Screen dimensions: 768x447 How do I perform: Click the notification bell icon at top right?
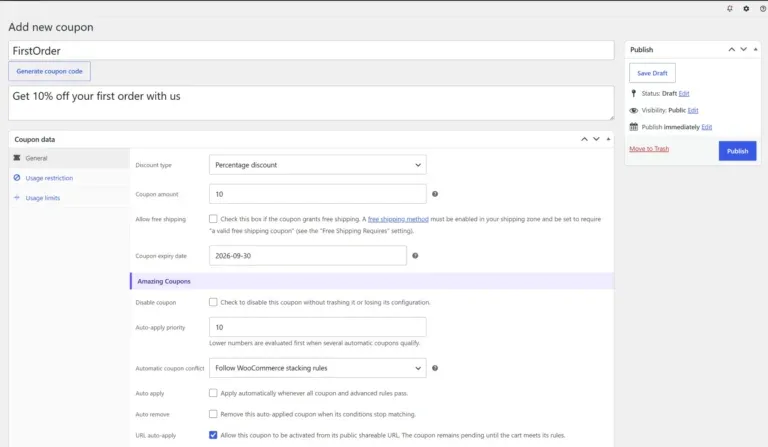coord(730,8)
